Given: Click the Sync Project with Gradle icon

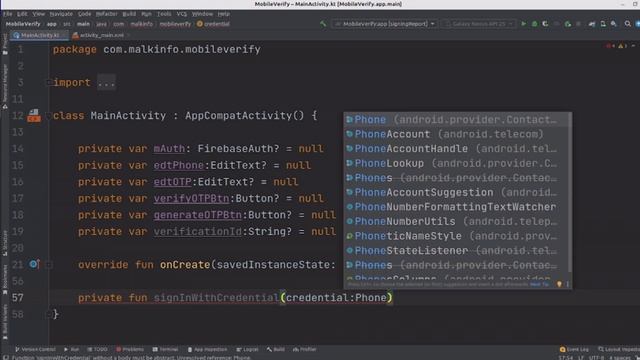Looking at the screenshot, I should tap(592, 24).
